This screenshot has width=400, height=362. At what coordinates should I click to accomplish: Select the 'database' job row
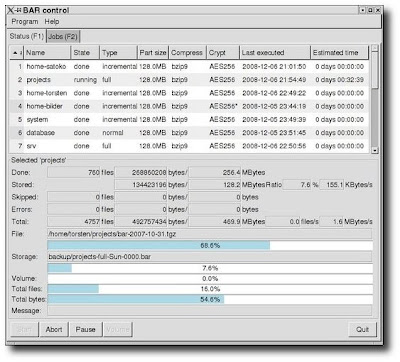coord(189,133)
